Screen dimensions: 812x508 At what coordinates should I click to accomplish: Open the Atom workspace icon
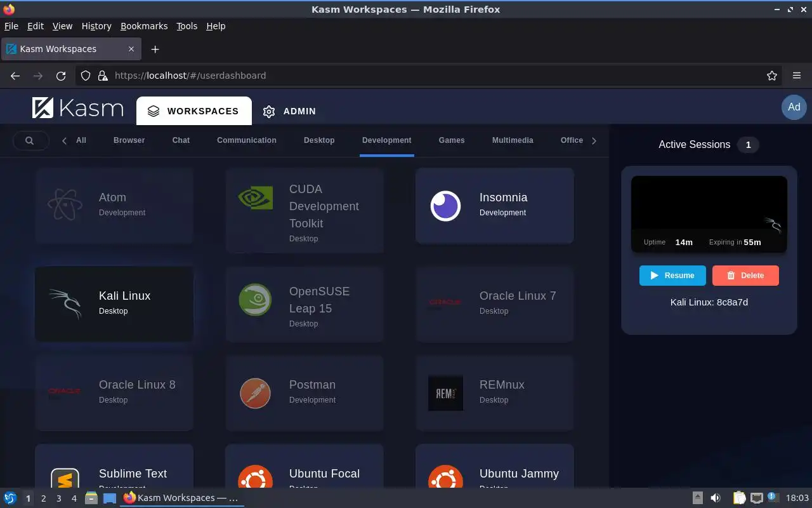[65, 204]
